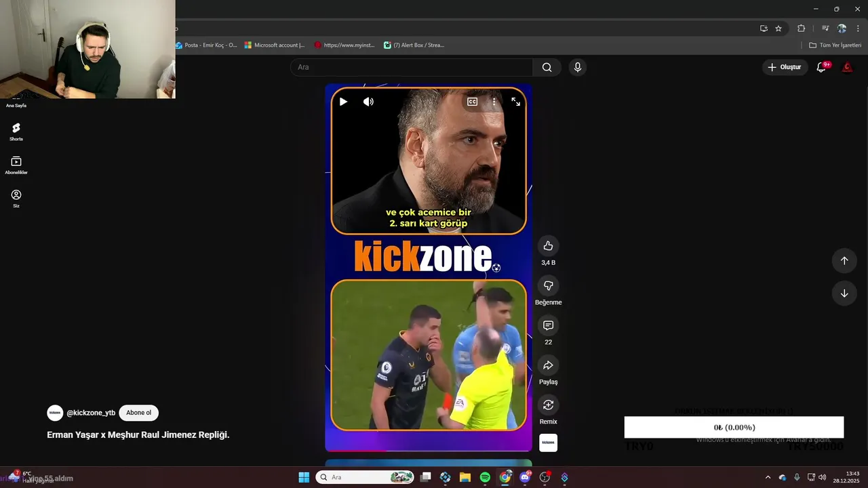Open Task View on the taskbar
This screenshot has width=868, height=488.
[x=425, y=477]
